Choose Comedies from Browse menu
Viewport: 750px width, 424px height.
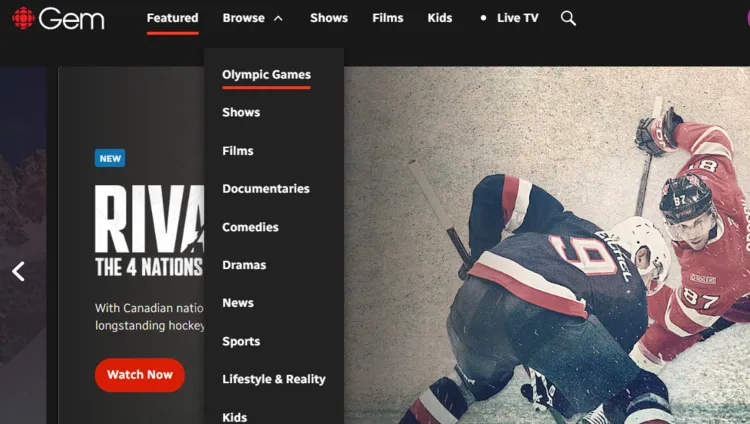coord(250,227)
